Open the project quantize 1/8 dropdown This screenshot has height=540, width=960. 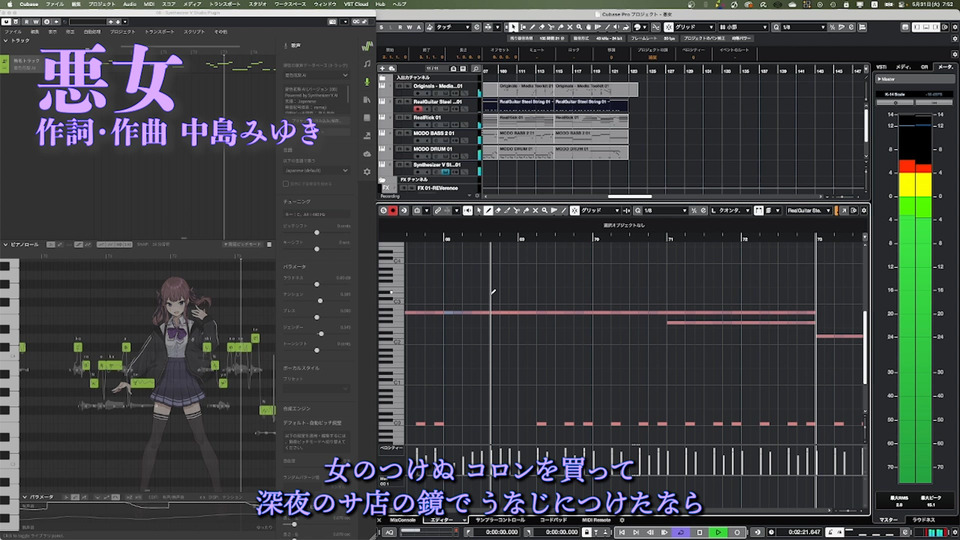coord(803,27)
